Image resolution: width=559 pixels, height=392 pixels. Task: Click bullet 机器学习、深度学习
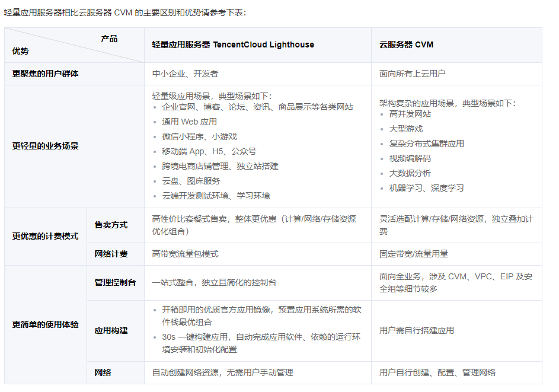click(427, 189)
